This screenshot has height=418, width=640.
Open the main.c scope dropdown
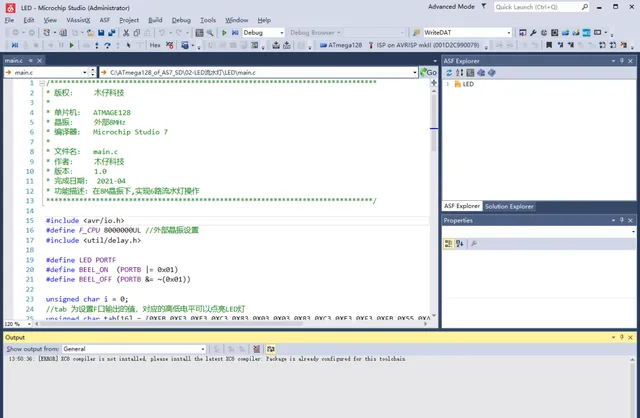pyautogui.click(x=84, y=72)
